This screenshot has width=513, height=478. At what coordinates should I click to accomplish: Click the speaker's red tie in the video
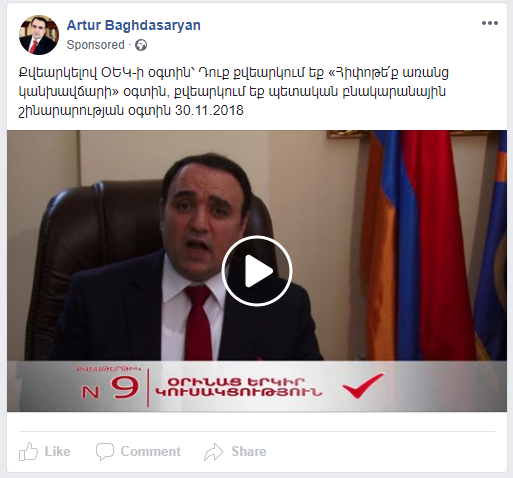pos(198,323)
